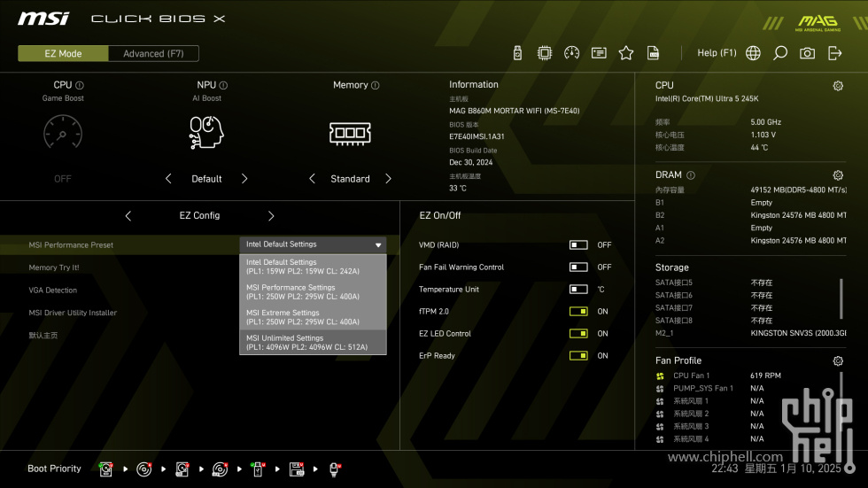
Task: Select MSI Driver Utility Installer item
Action: 73,314
